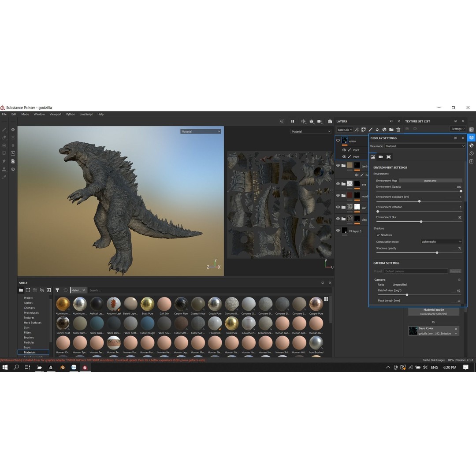
Task: Open the File menu
Action: (4, 115)
